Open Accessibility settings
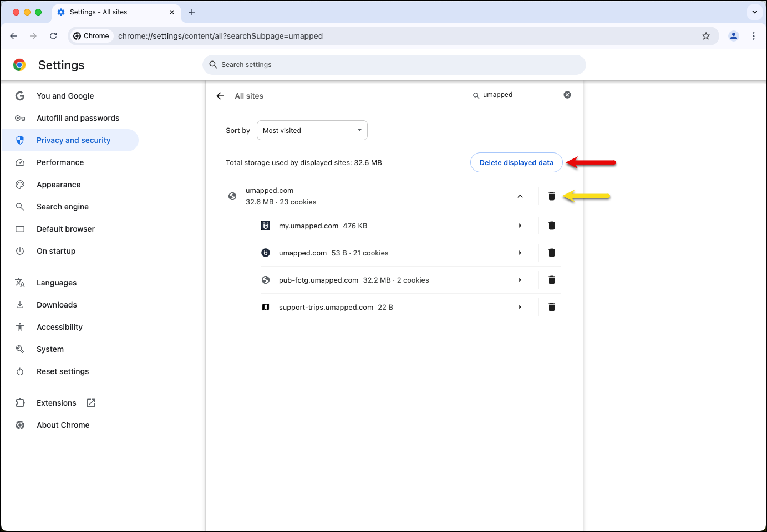The width and height of the screenshot is (767, 532). click(x=70, y=327)
